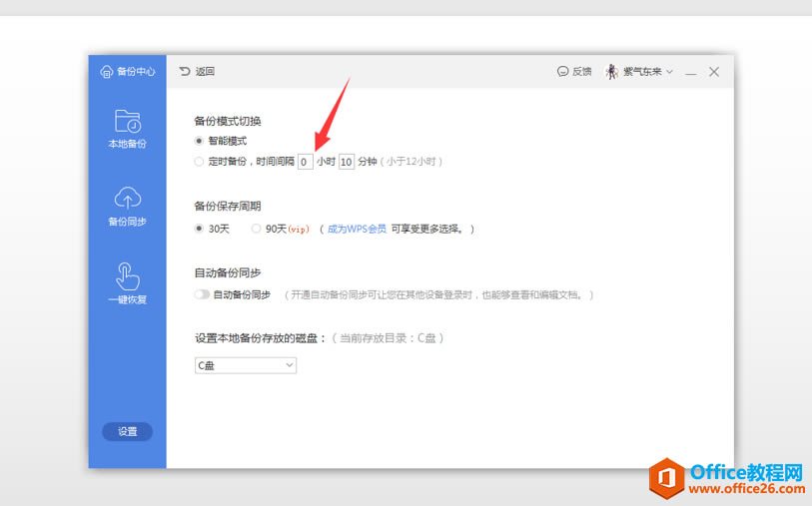
Task: Open the 反馈 feedback chat icon
Action: click(x=562, y=72)
